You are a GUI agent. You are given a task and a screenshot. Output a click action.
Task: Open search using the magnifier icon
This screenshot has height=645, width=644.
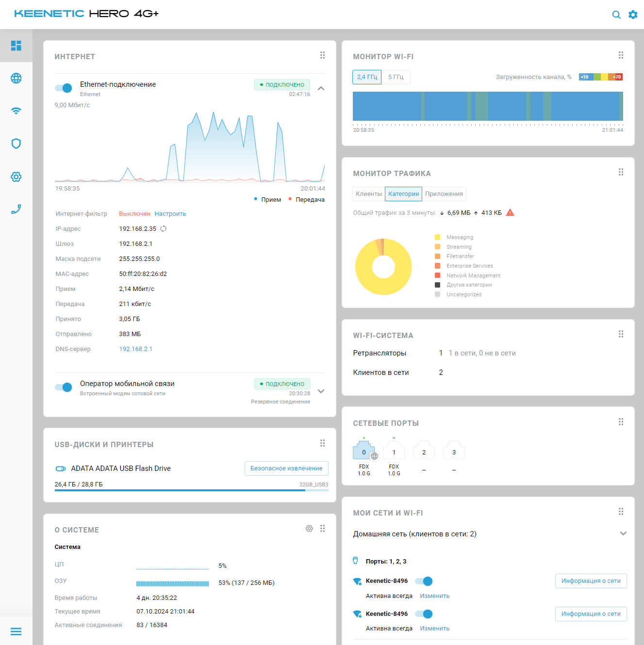(x=616, y=15)
